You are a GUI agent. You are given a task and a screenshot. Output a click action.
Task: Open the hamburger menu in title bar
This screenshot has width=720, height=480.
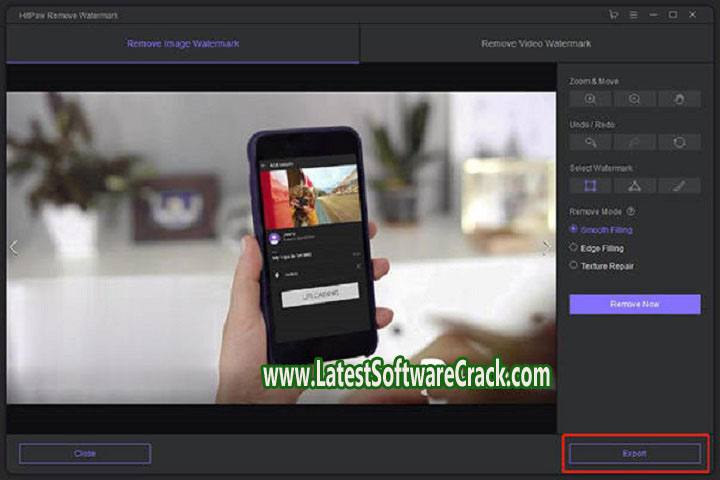click(633, 14)
